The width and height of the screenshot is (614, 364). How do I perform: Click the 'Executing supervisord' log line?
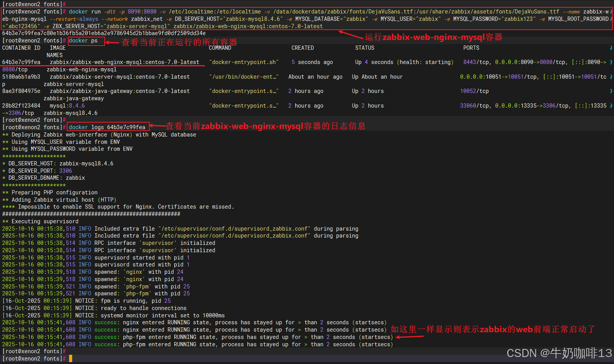41,221
